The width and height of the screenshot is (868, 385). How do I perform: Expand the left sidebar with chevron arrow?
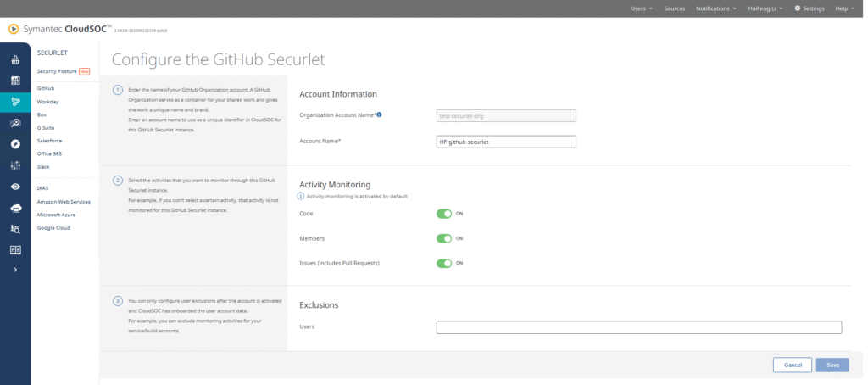point(15,270)
